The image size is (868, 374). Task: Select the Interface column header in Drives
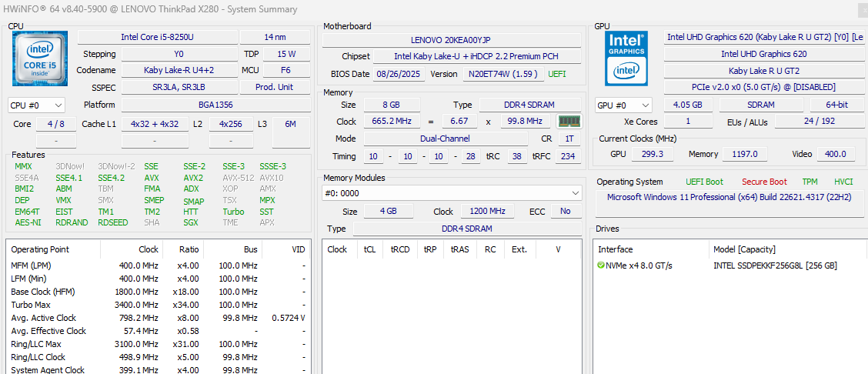[x=616, y=249]
